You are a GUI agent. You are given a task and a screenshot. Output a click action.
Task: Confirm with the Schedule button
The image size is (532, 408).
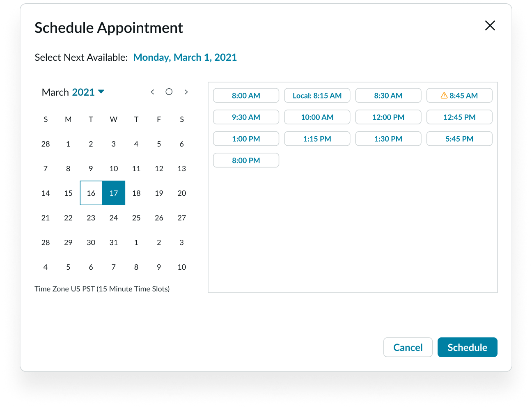point(467,347)
